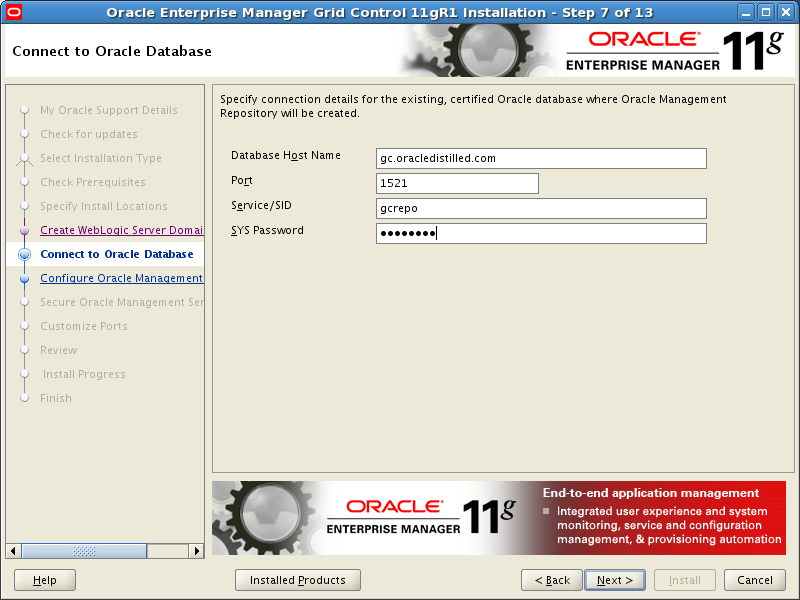Click the left arrow of the step list scrollbar

tap(13, 551)
